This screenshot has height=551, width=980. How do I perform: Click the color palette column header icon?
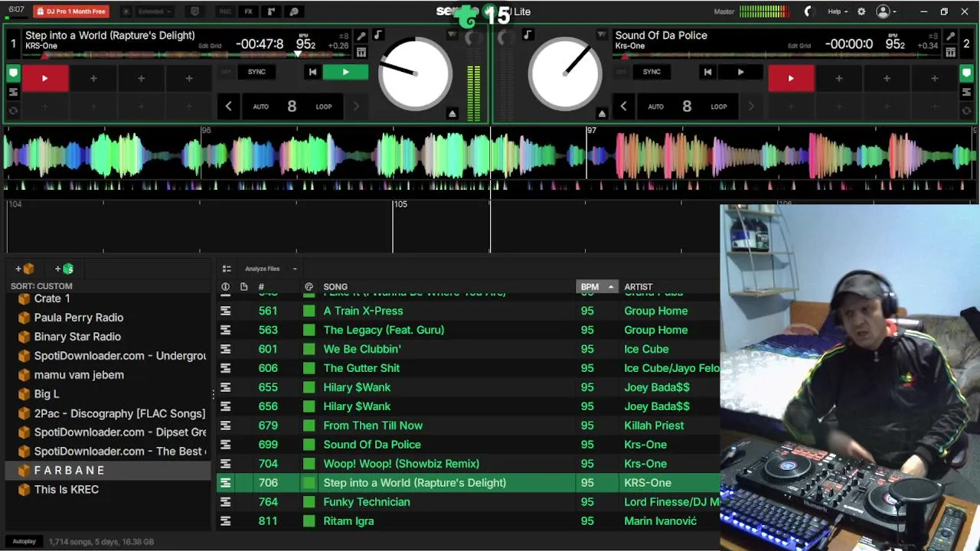(309, 287)
